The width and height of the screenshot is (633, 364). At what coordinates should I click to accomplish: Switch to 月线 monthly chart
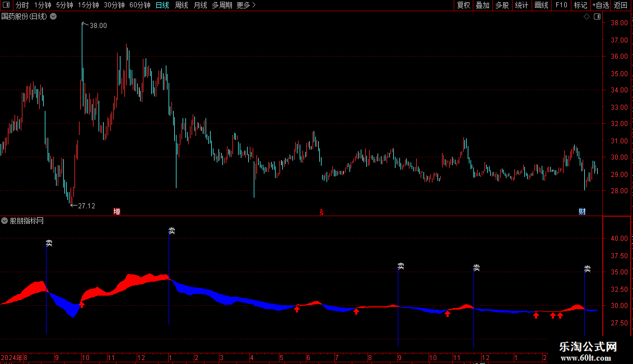(x=200, y=5)
